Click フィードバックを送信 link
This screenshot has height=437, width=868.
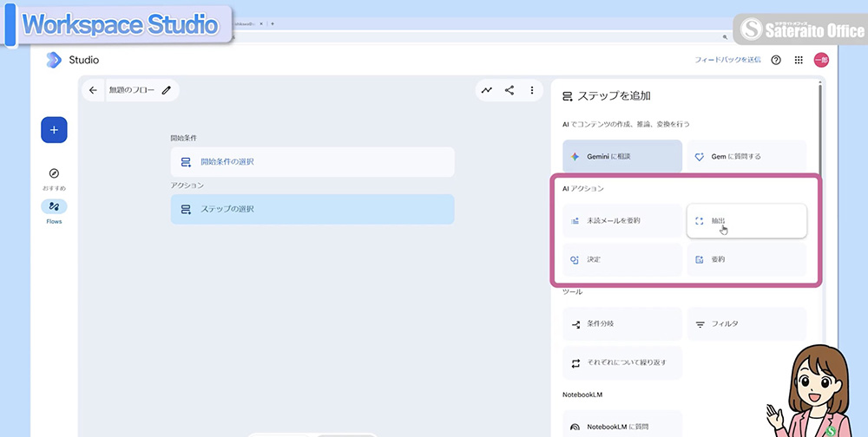[728, 60]
